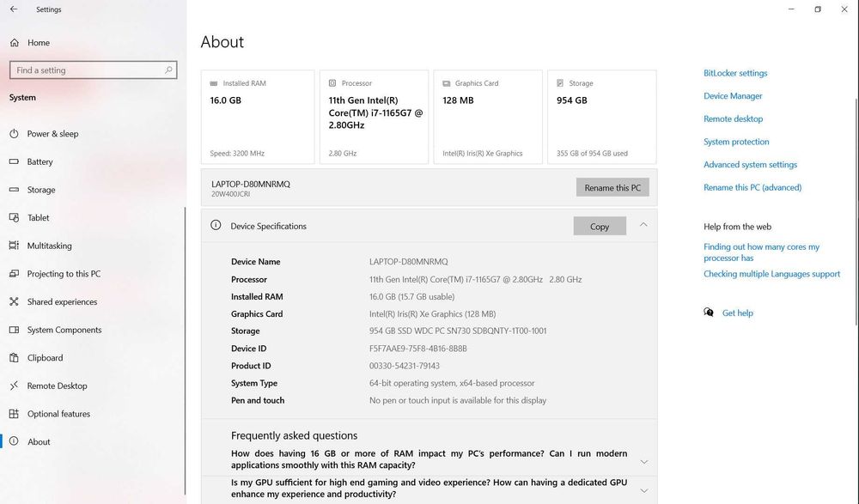Open the Home settings page
The height and width of the screenshot is (504, 859).
(x=38, y=43)
